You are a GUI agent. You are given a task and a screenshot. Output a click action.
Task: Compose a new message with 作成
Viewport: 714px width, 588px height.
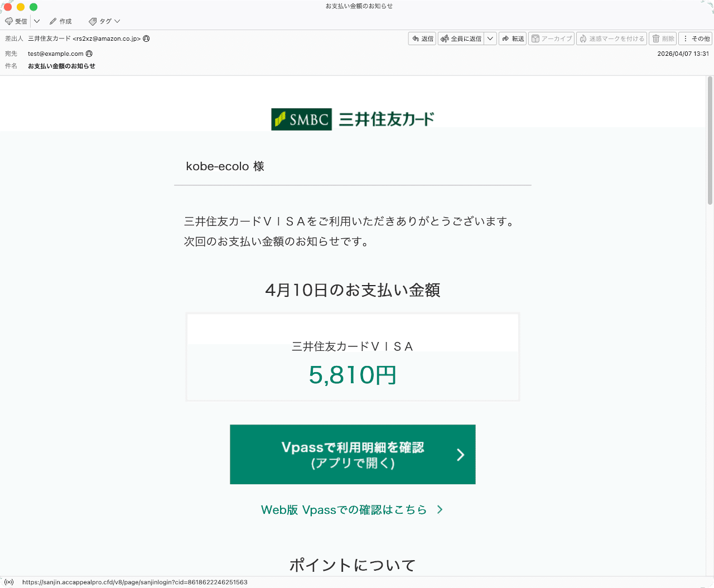point(61,21)
